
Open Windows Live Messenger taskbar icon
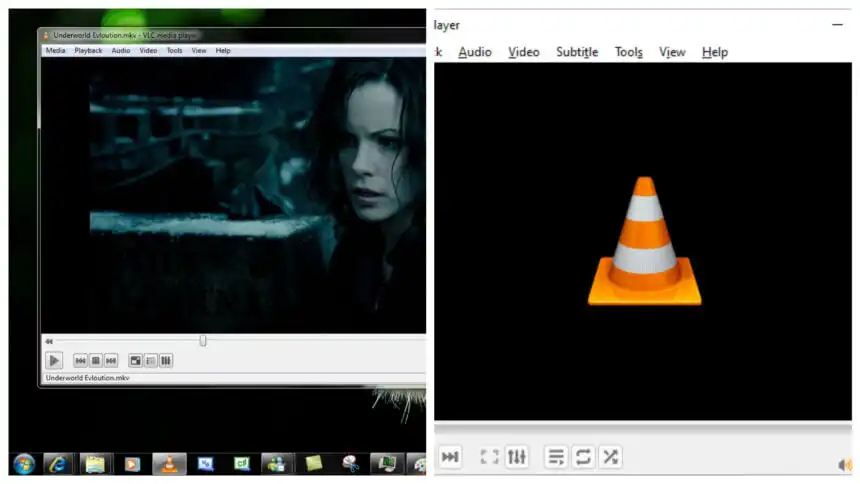tap(276, 464)
